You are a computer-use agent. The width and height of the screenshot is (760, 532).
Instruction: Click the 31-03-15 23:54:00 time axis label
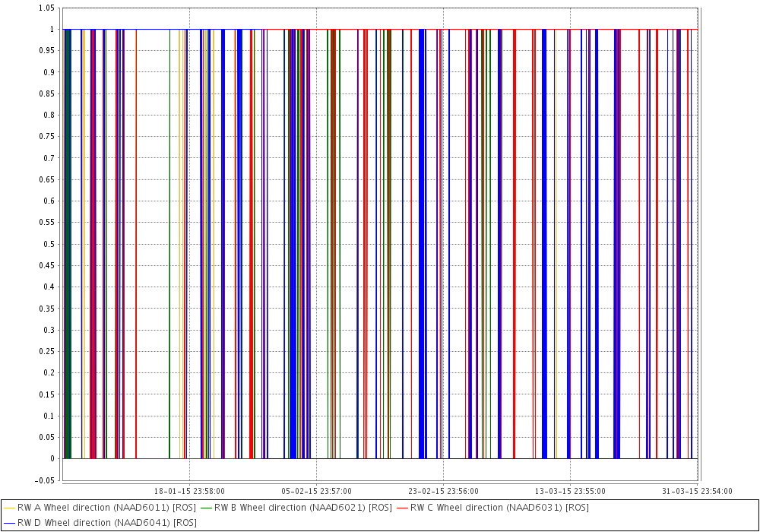[697, 491]
